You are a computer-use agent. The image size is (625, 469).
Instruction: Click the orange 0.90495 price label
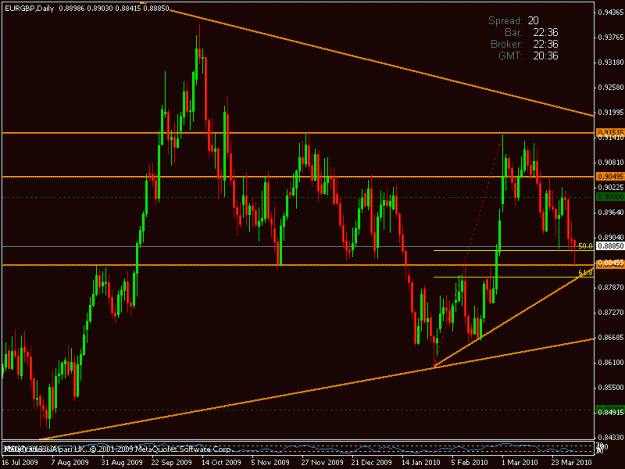(x=610, y=176)
